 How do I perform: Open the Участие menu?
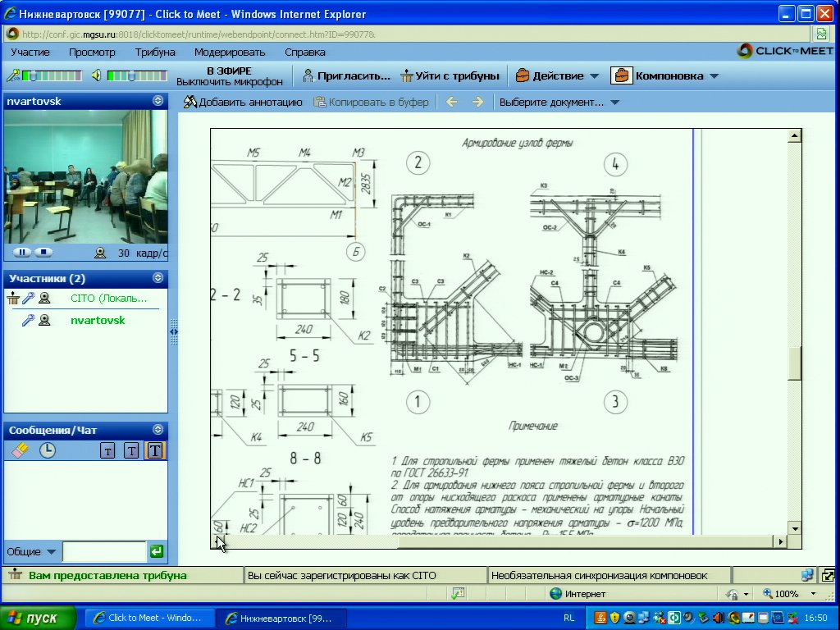tap(30, 52)
